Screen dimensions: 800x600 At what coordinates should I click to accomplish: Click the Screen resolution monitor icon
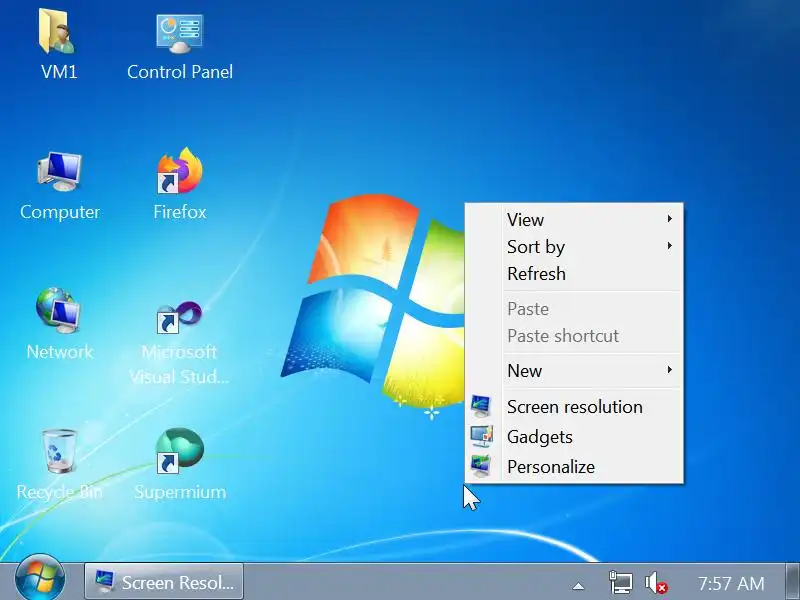pyautogui.click(x=481, y=406)
